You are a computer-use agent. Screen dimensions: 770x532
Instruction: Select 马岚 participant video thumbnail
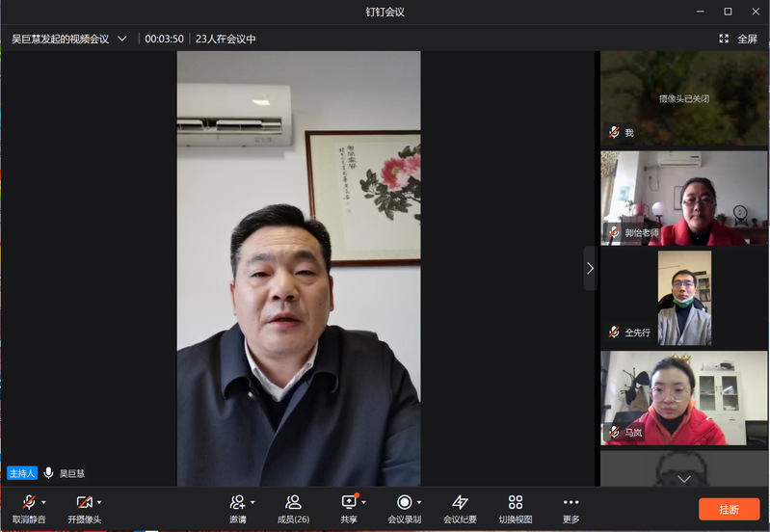pos(684,398)
